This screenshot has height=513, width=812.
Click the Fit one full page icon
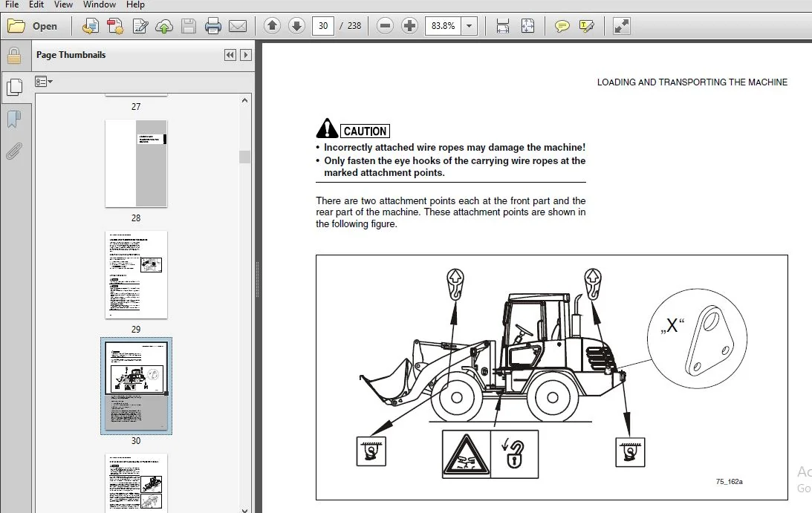[x=527, y=26]
